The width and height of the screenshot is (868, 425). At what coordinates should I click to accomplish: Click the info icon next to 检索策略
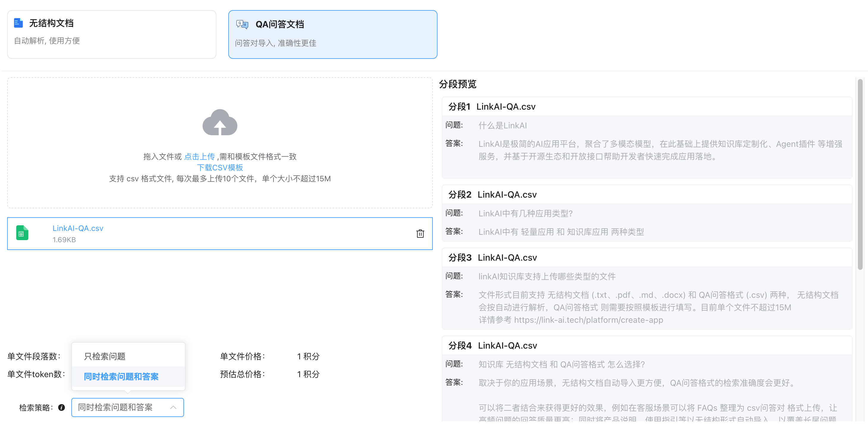tap(61, 407)
